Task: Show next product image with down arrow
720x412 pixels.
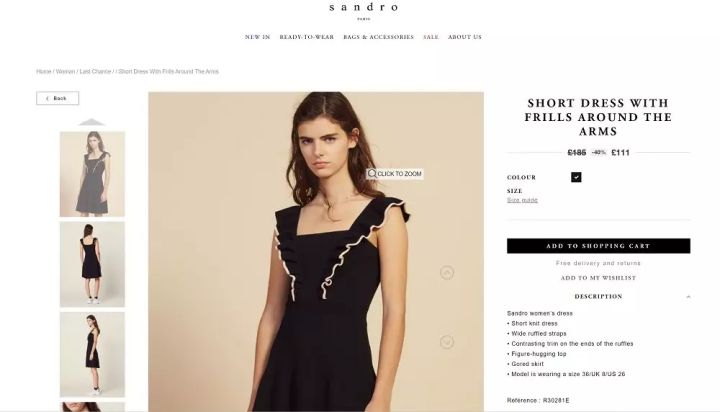Action: 447,342
